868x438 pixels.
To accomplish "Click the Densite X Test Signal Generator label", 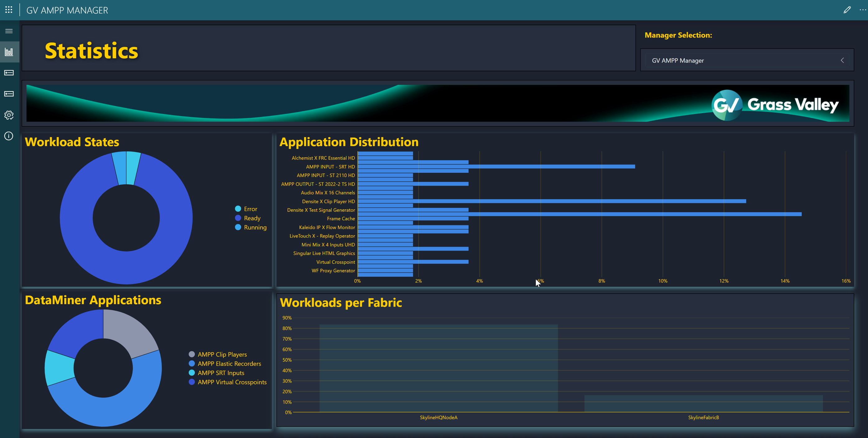I will tap(321, 210).
